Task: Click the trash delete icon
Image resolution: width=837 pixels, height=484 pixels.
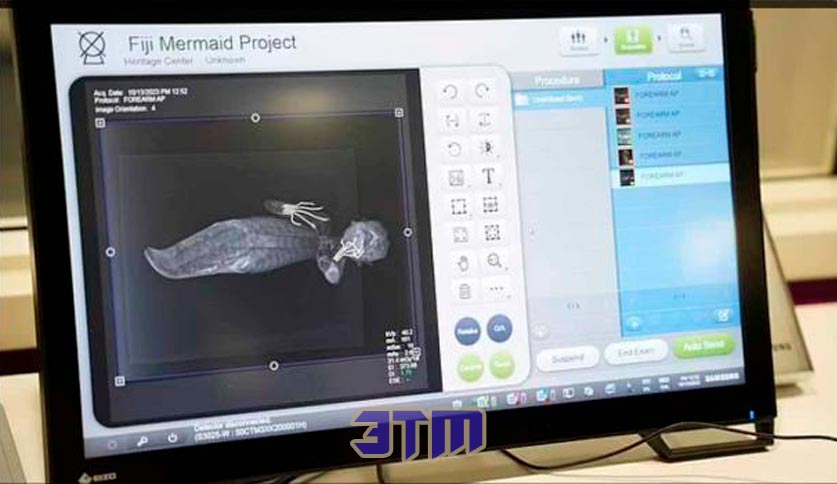Action: point(465,291)
